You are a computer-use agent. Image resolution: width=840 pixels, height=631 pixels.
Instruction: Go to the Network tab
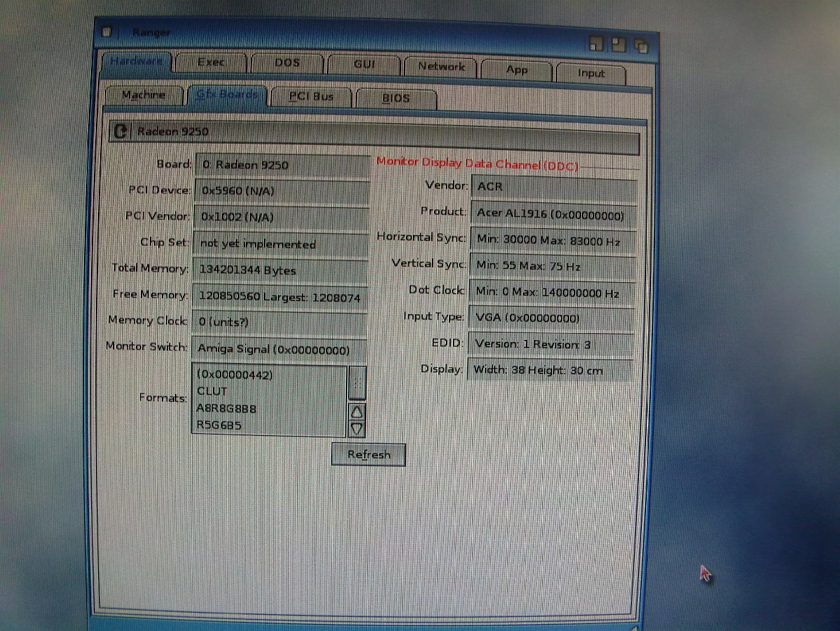click(441, 67)
